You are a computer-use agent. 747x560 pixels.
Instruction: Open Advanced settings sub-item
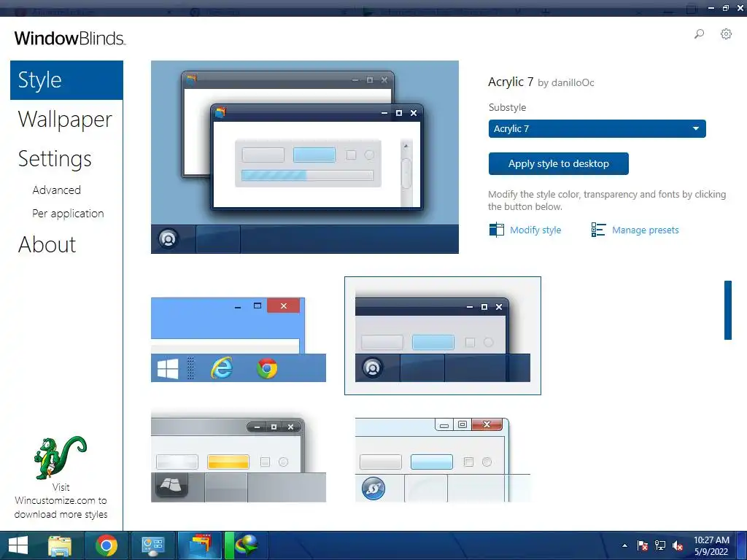point(56,190)
